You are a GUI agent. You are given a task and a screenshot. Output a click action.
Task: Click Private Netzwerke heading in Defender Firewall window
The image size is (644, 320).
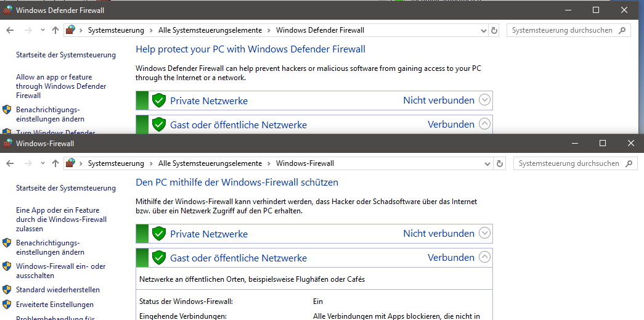209,101
